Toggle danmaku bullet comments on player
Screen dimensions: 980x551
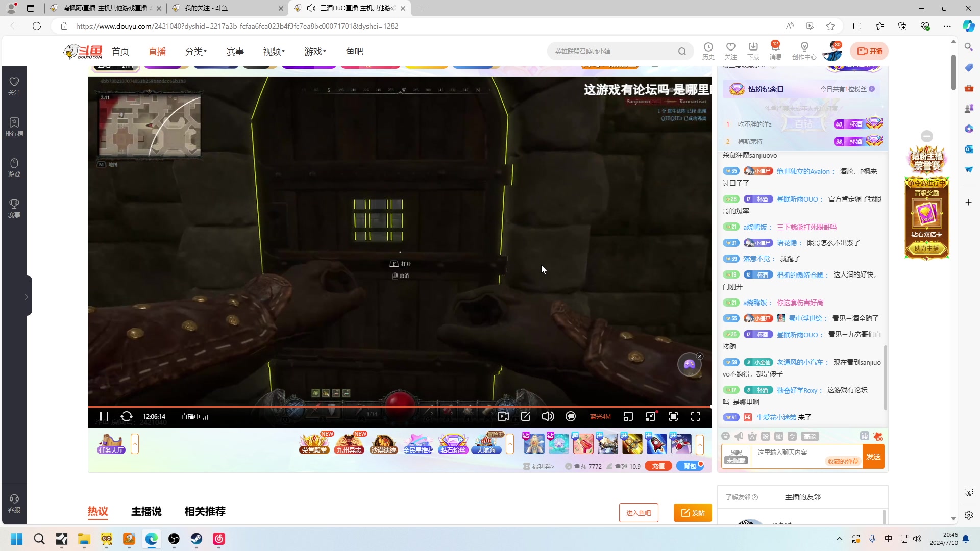pos(571,417)
